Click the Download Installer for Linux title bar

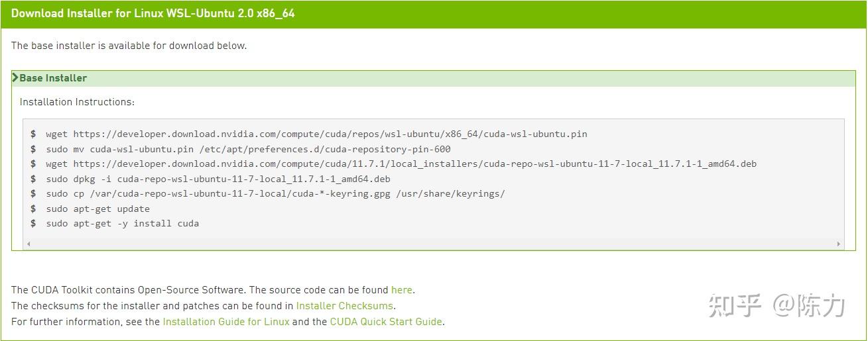tap(153, 13)
